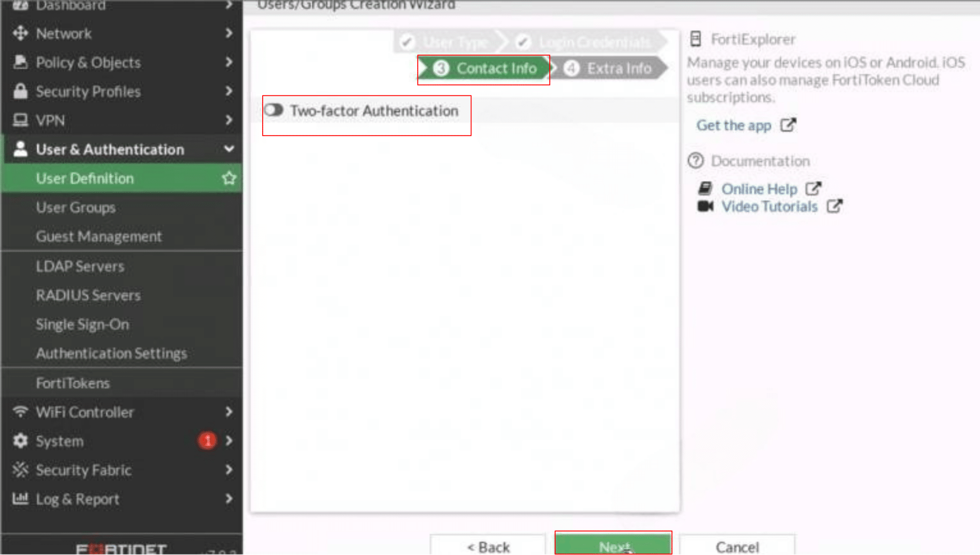Viewport: 980px width, 555px height.
Task: Click the Security Fabric menu icon
Action: pos(20,470)
